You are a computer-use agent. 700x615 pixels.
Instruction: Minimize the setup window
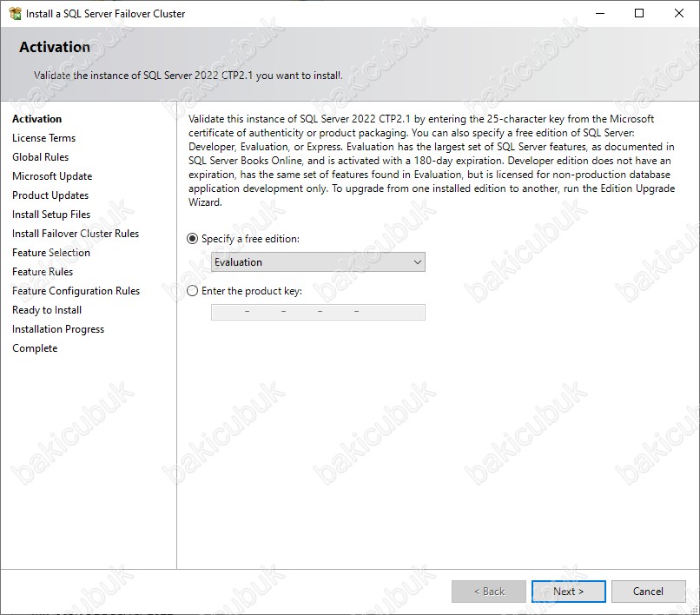click(x=599, y=13)
